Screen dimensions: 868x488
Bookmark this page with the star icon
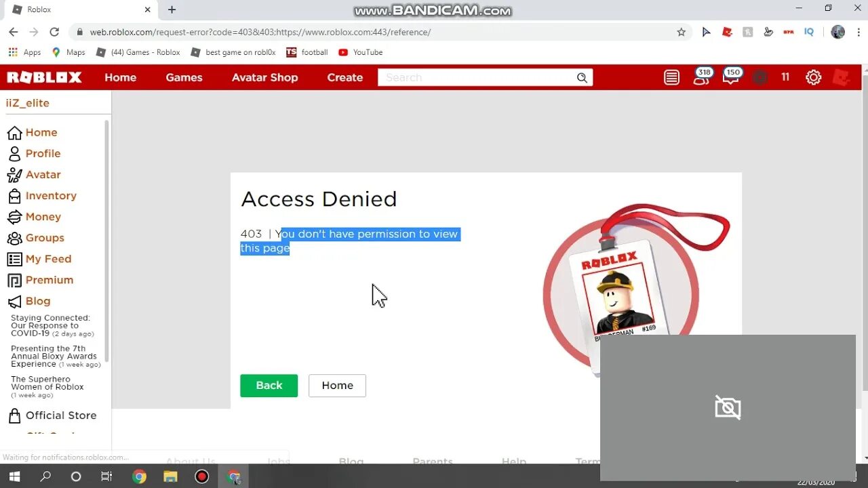coord(682,32)
